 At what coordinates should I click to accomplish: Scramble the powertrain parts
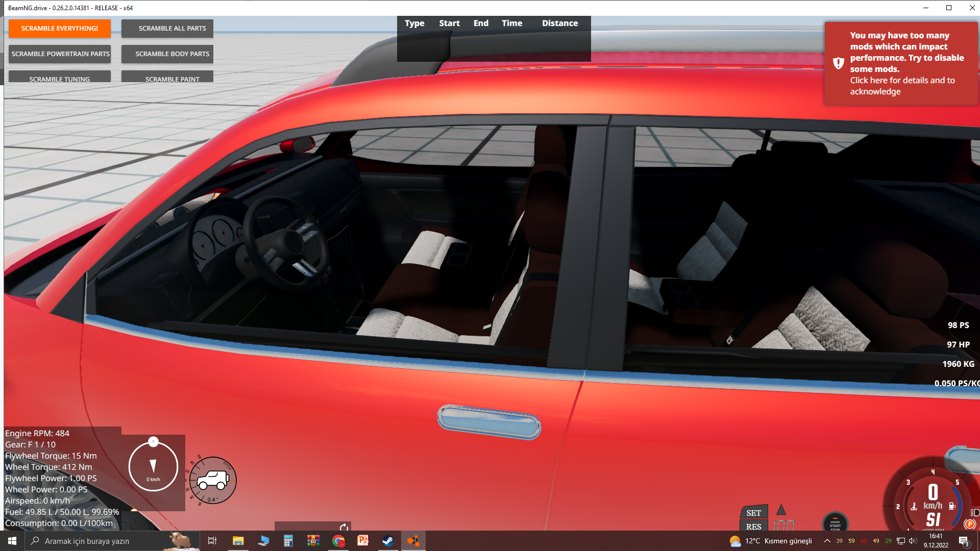[x=60, y=54]
